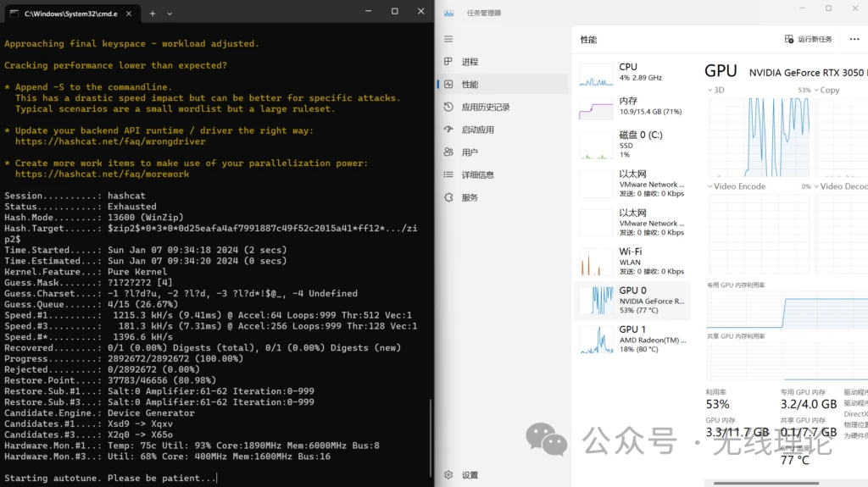Click the Details (详细信息) list icon

448,174
